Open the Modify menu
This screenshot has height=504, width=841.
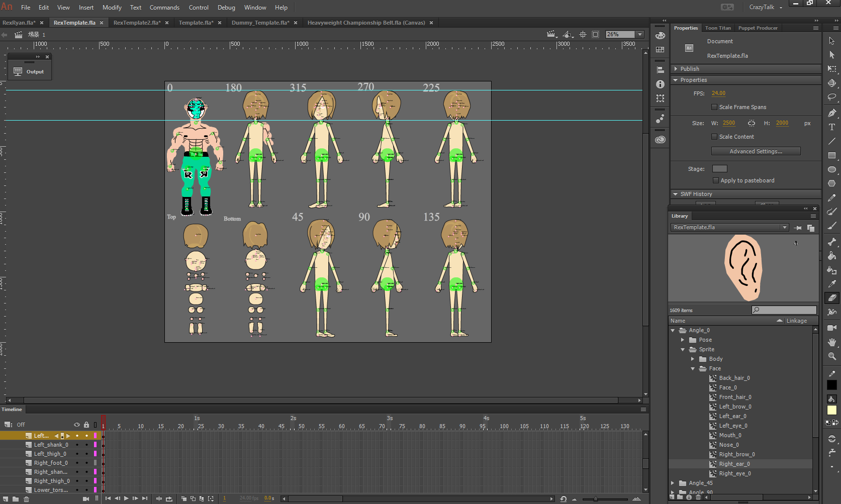112,8
